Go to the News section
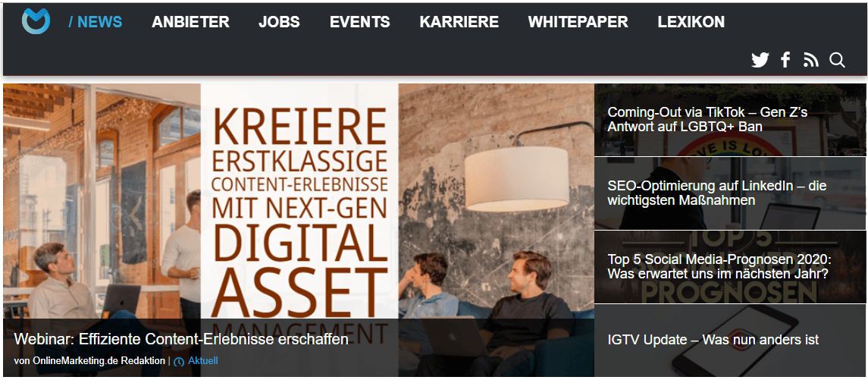The height and width of the screenshot is (380, 868). click(96, 22)
